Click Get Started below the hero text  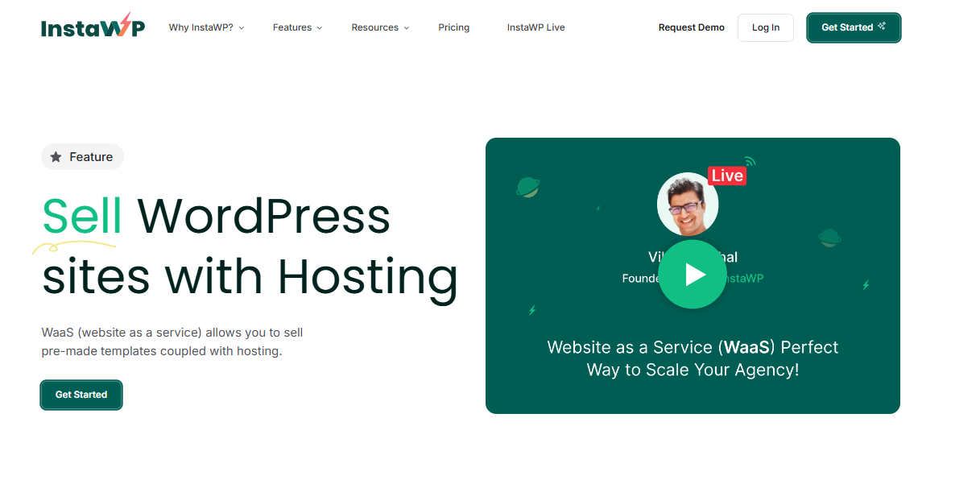[x=81, y=395]
